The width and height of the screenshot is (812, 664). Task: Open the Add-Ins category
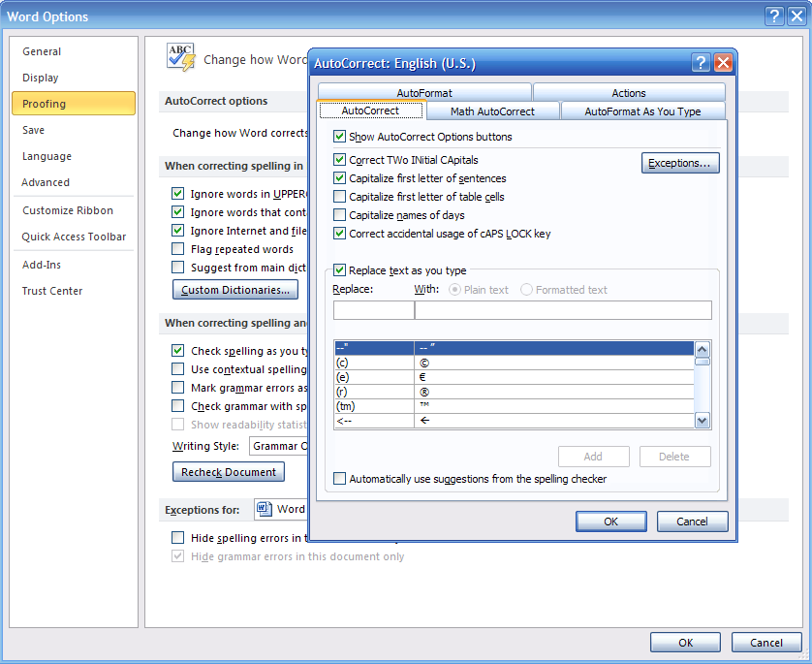[74, 265]
